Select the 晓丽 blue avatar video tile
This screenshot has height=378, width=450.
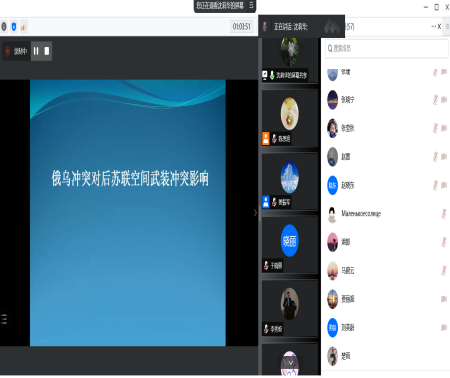click(290, 245)
